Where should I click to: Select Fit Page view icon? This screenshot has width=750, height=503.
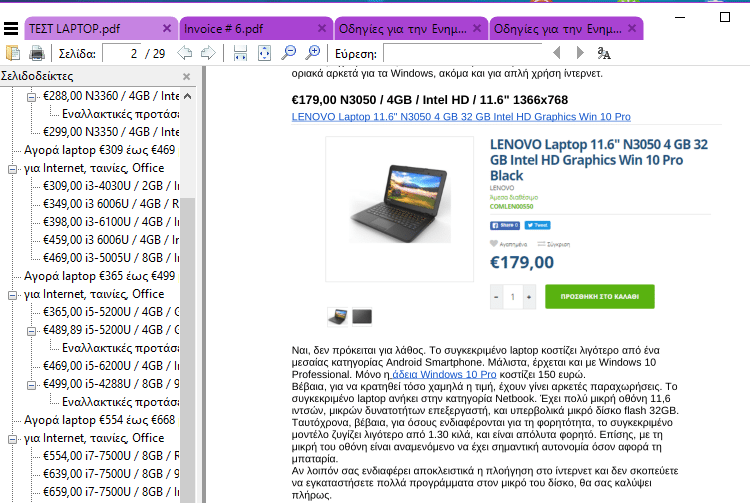tap(265, 53)
